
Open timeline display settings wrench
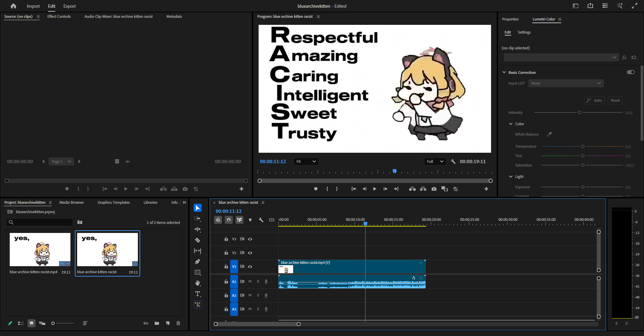point(261,220)
